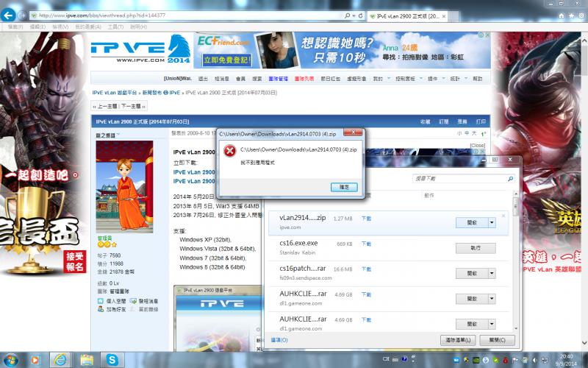The width and height of the screenshot is (588, 368).
Task: Click the CH language indicator in the tray
Action: click(x=386, y=359)
